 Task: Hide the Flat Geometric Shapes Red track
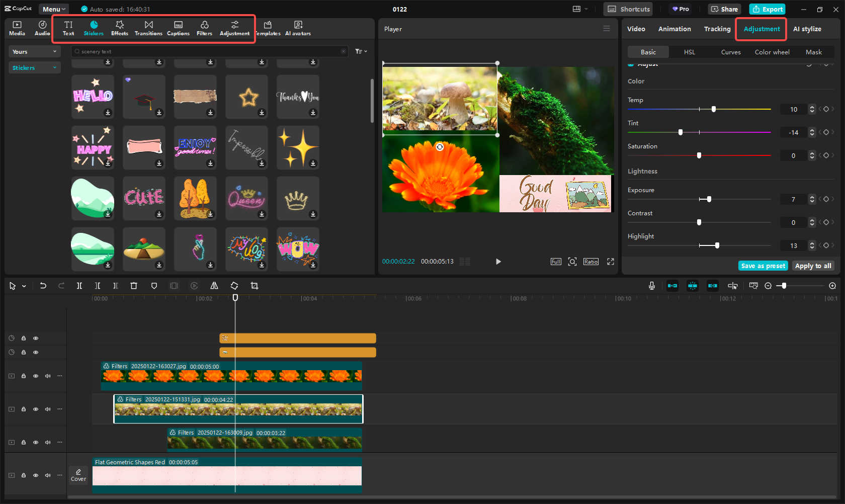click(36, 475)
